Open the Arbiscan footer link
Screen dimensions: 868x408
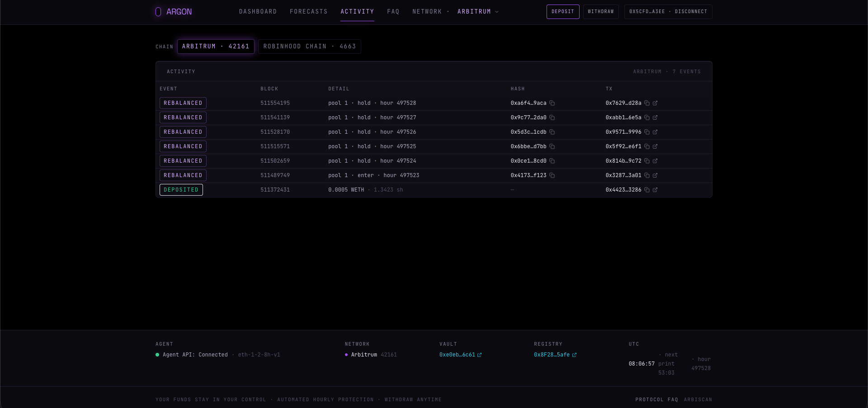click(x=698, y=399)
